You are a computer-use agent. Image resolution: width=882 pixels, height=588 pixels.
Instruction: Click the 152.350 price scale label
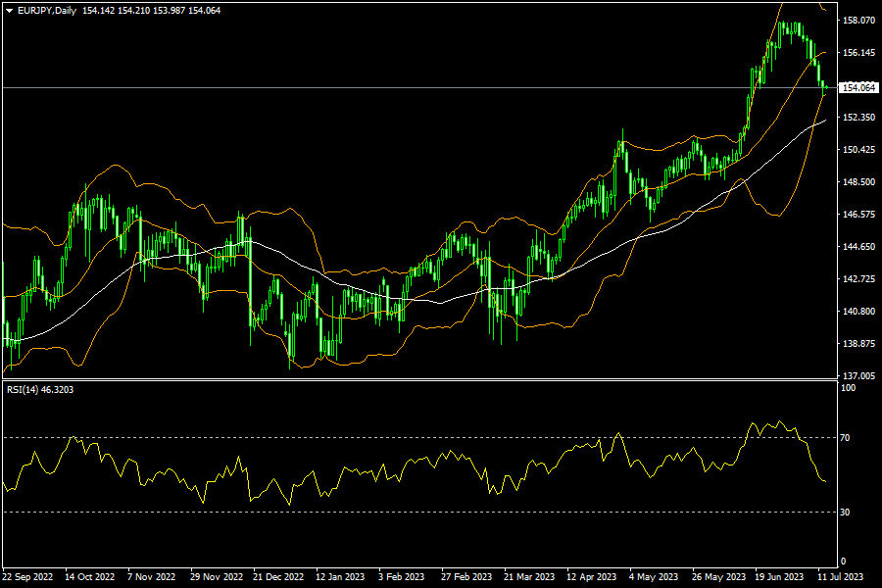point(858,117)
